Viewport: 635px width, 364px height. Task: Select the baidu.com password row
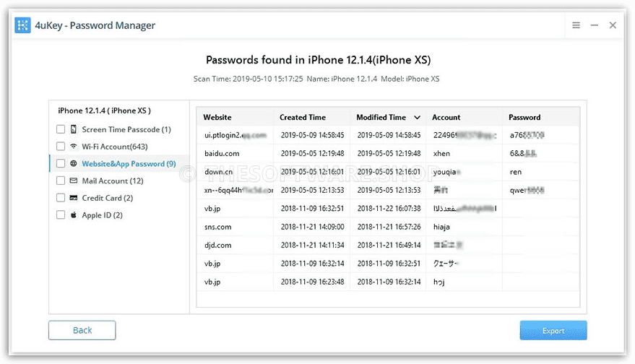[388, 153]
